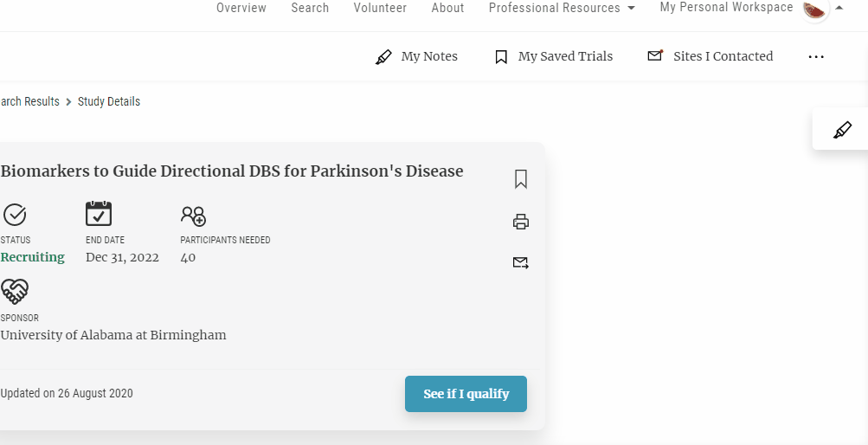Open My Personal Workspace menu
This screenshot has height=445, width=868.
click(726, 7)
